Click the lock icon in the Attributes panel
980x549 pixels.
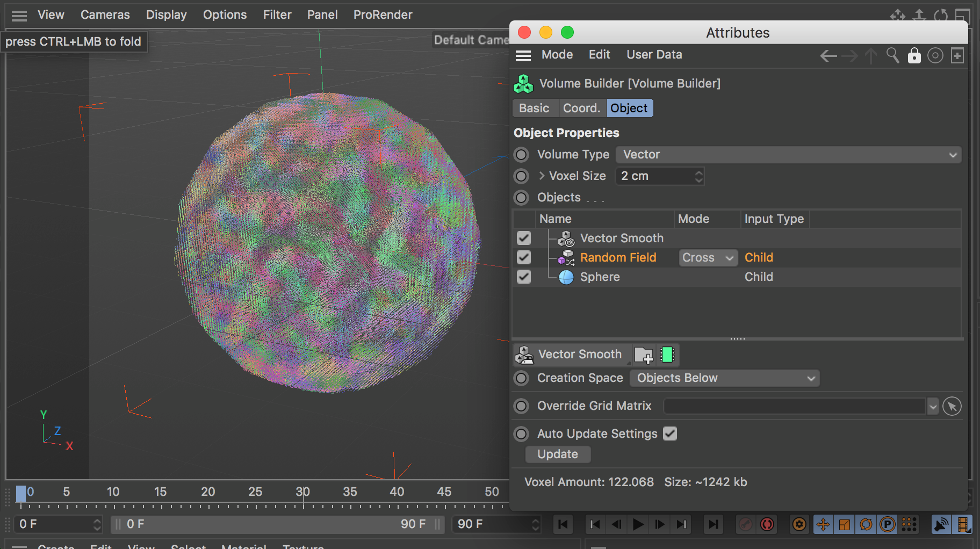tap(914, 55)
